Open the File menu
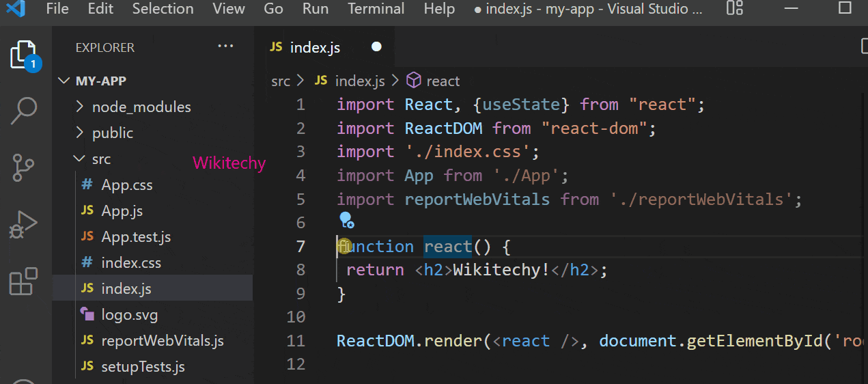The image size is (868, 384). 57,9
